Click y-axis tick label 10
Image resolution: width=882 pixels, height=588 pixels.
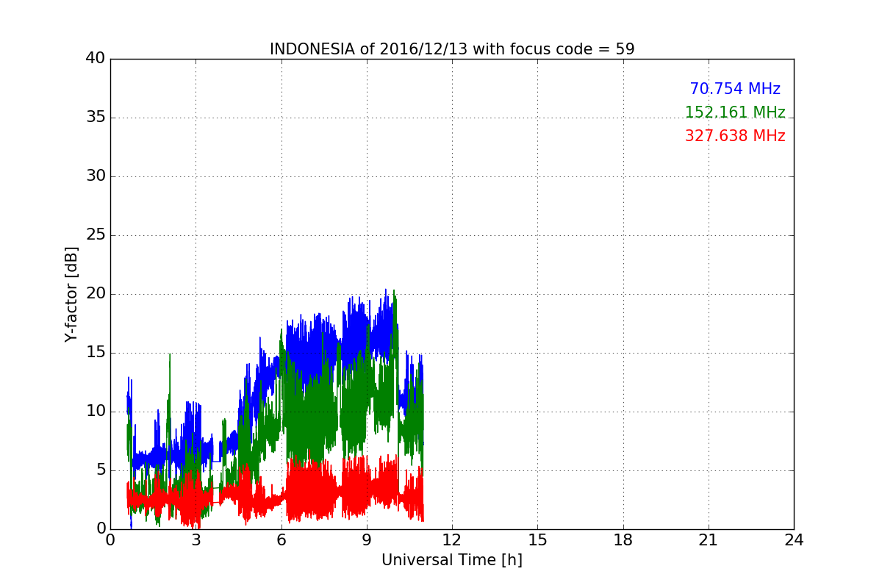click(96, 412)
